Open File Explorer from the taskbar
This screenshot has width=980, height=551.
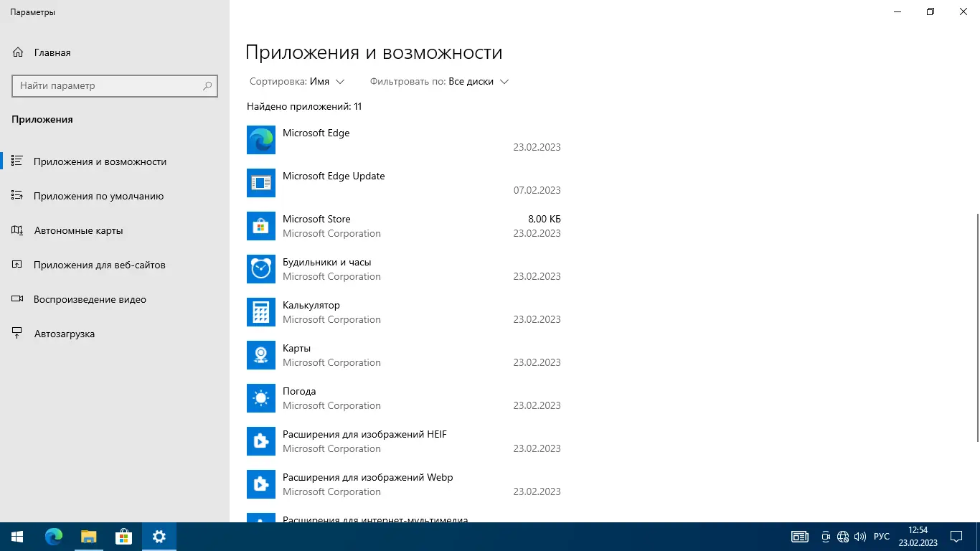pyautogui.click(x=88, y=537)
